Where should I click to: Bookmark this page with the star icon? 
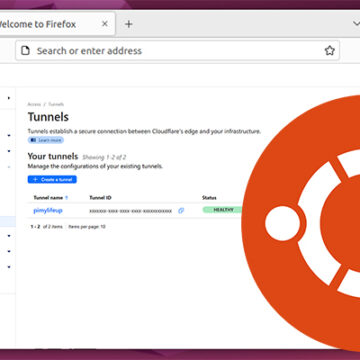point(329,51)
